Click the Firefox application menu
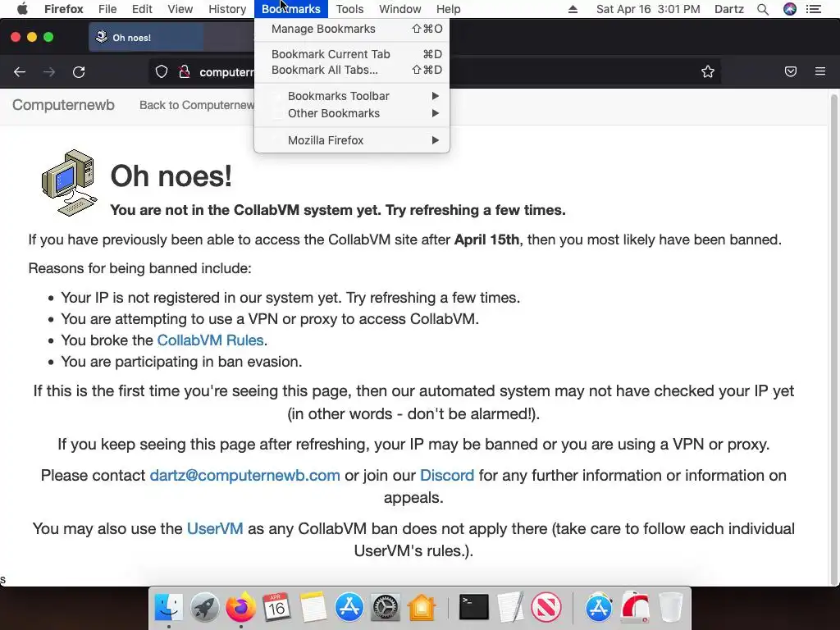Viewport: 840px width, 630px height. click(64, 9)
